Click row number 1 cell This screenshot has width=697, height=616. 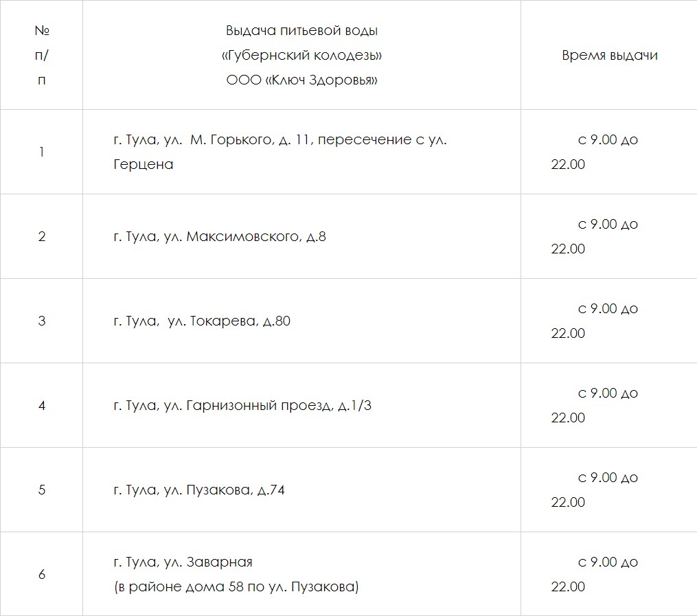coord(42,152)
